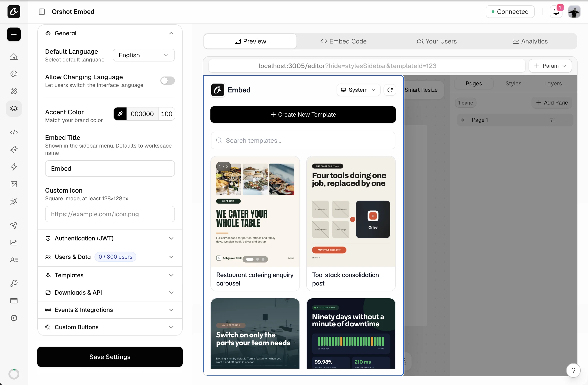This screenshot has height=385, width=588.
Task: Select the layers stack icon in sidebar
Action: (x=14, y=108)
